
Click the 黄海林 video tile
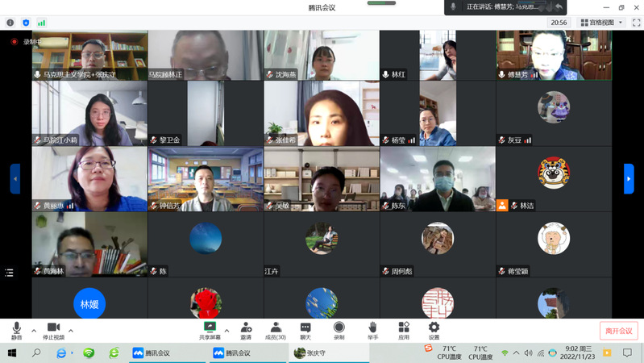click(x=89, y=244)
